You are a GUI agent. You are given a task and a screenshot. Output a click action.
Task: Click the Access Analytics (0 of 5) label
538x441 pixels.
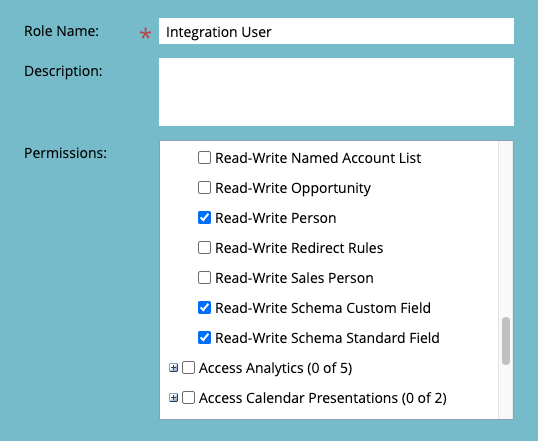pos(276,368)
